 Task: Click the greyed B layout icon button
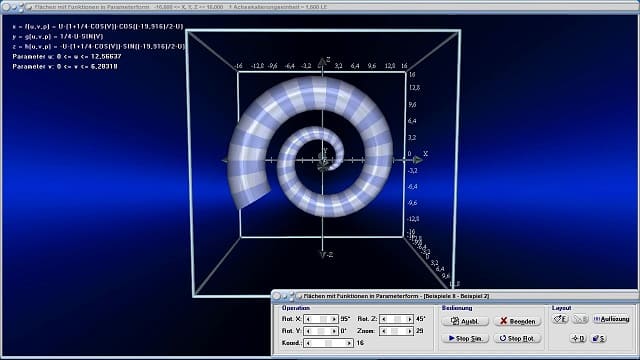tap(580, 319)
